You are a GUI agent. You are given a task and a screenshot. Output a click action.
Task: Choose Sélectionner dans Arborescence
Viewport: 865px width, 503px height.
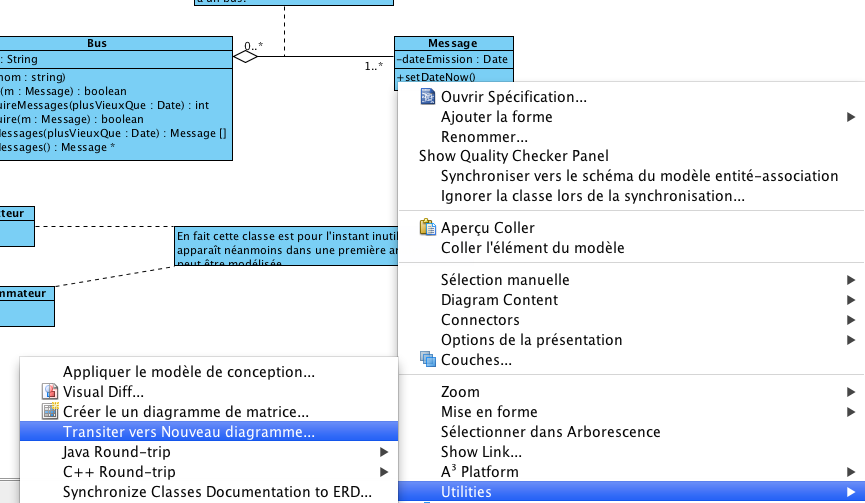550,432
